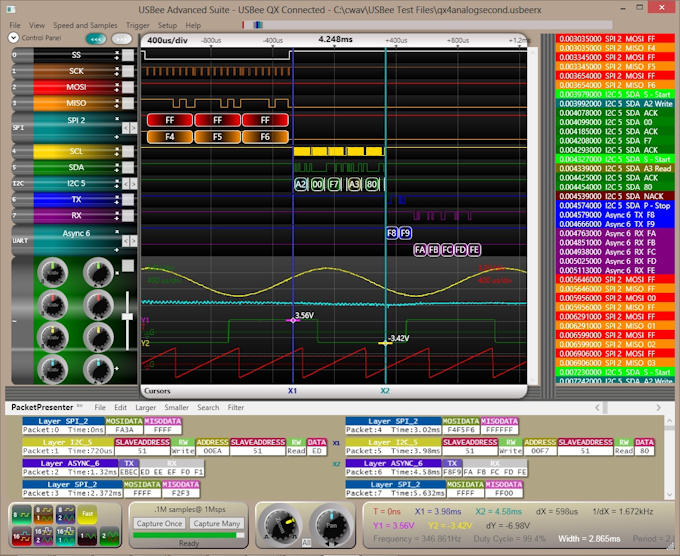680x556 pixels.
Task: Select the 8 digital channels mode icon
Action: 21,514
